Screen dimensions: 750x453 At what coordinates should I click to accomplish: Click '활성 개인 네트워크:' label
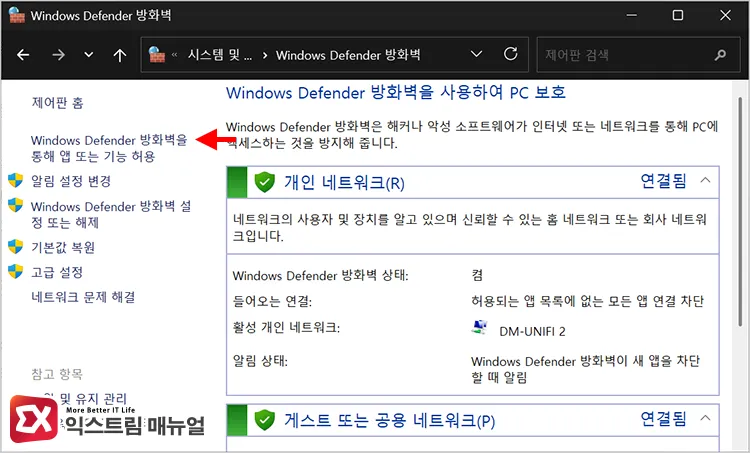(x=286, y=328)
